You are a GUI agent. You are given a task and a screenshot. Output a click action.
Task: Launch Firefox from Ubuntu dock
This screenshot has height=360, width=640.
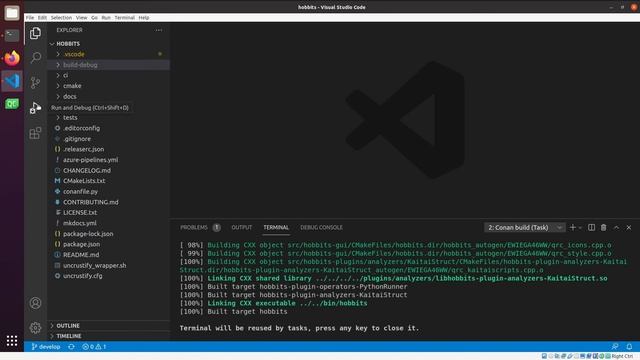pos(12,58)
